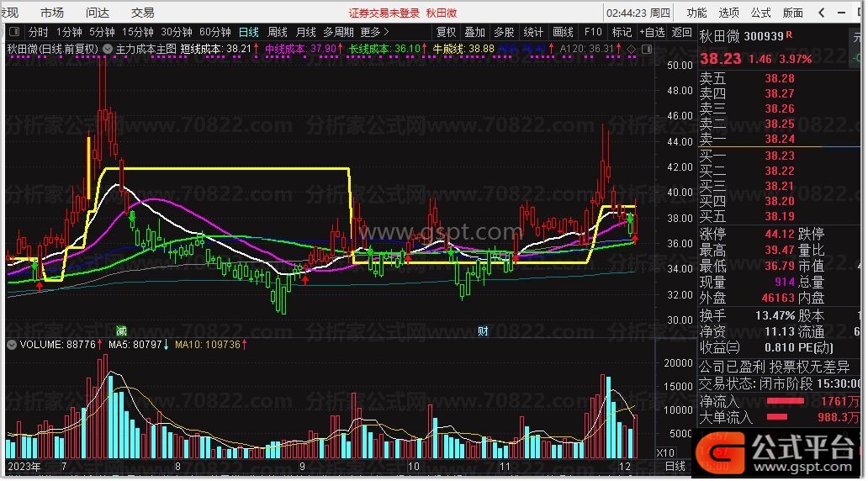
Task: Click the 叠加 overlay button
Action: 475,32
